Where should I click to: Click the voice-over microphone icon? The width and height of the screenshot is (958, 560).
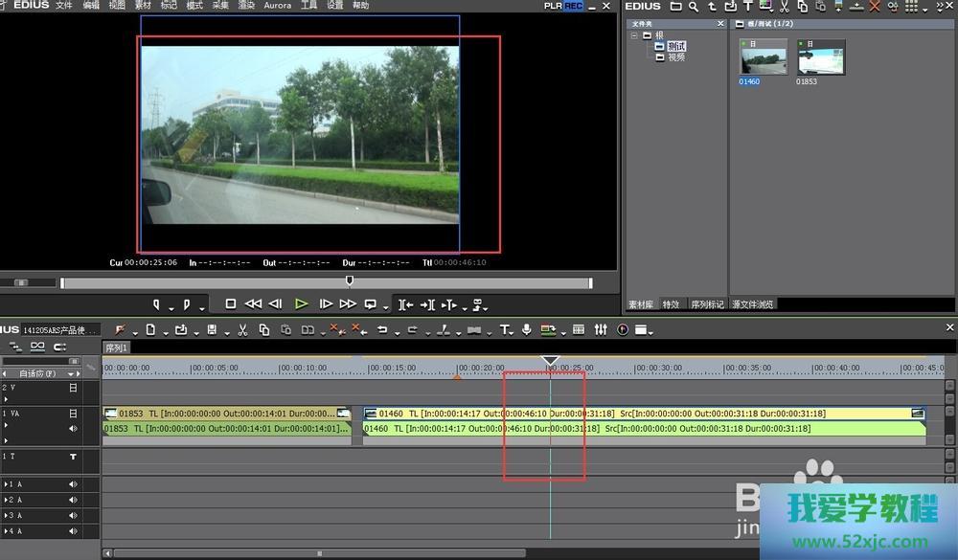[526, 330]
